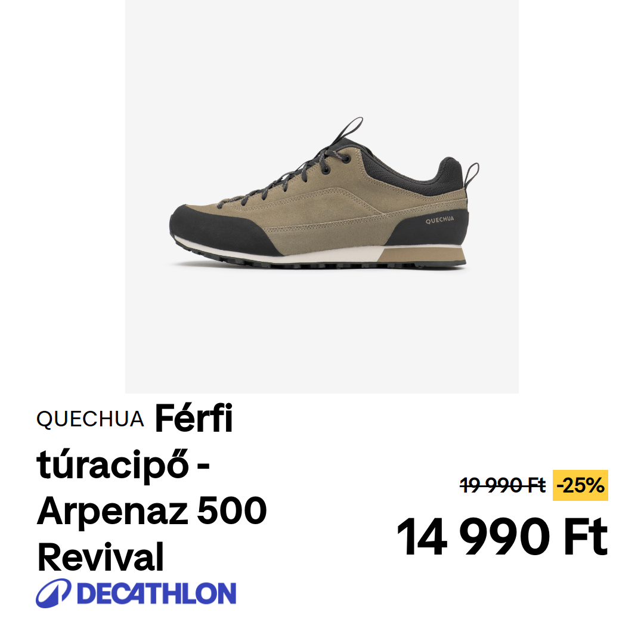Click the Arpenaz 500 text line
644x644 pixels.
click(152, 511)
